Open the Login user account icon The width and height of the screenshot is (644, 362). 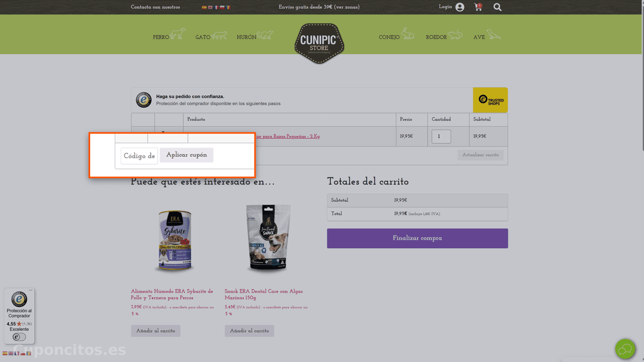459,7
